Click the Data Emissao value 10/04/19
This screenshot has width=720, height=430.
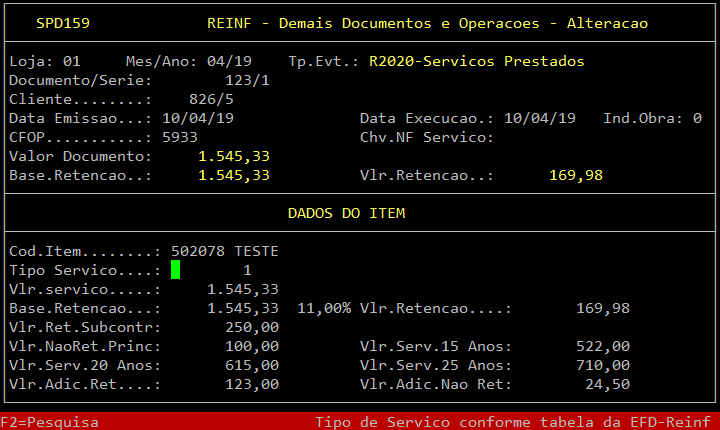click(x=198, y=118)
